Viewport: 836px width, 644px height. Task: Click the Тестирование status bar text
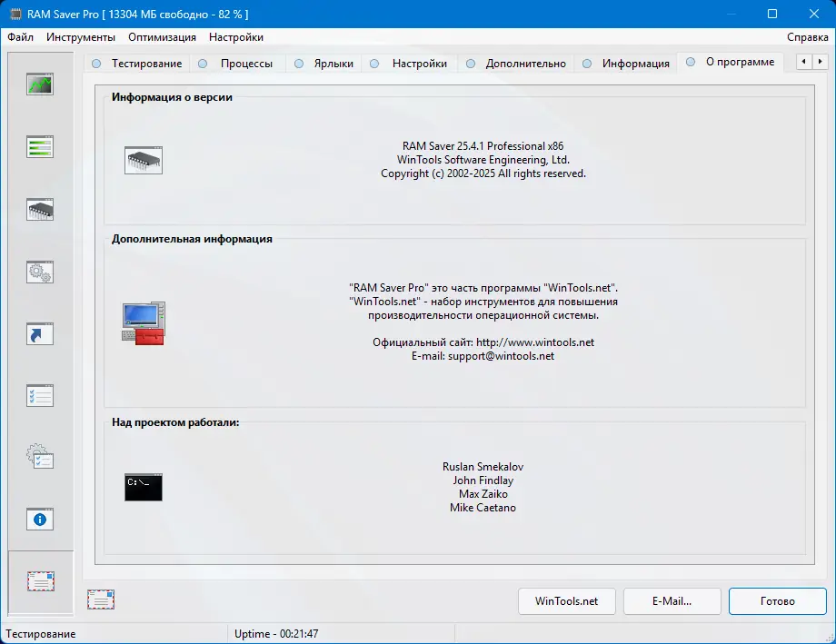pos(41,634)
